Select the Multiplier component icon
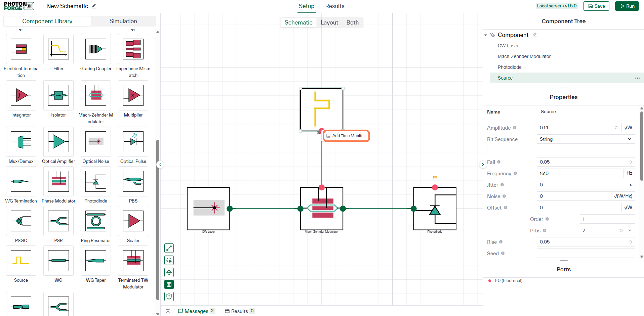 pos(133,96)
